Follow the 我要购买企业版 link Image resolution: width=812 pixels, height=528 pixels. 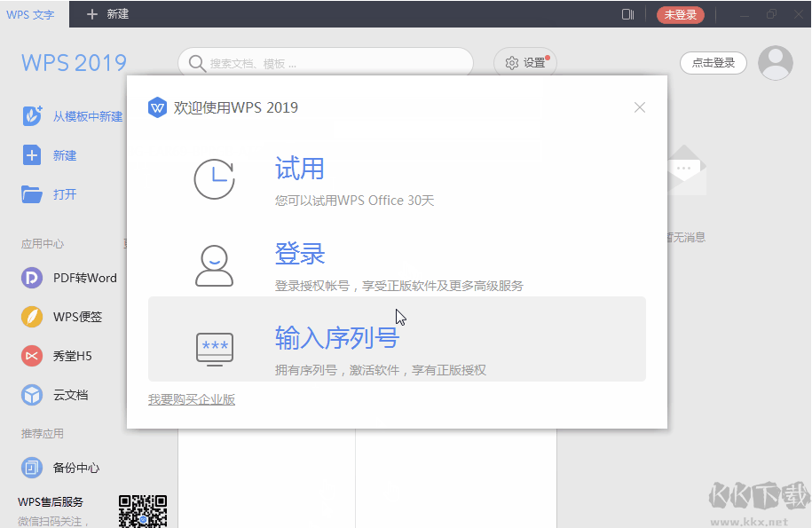(192, 400)
